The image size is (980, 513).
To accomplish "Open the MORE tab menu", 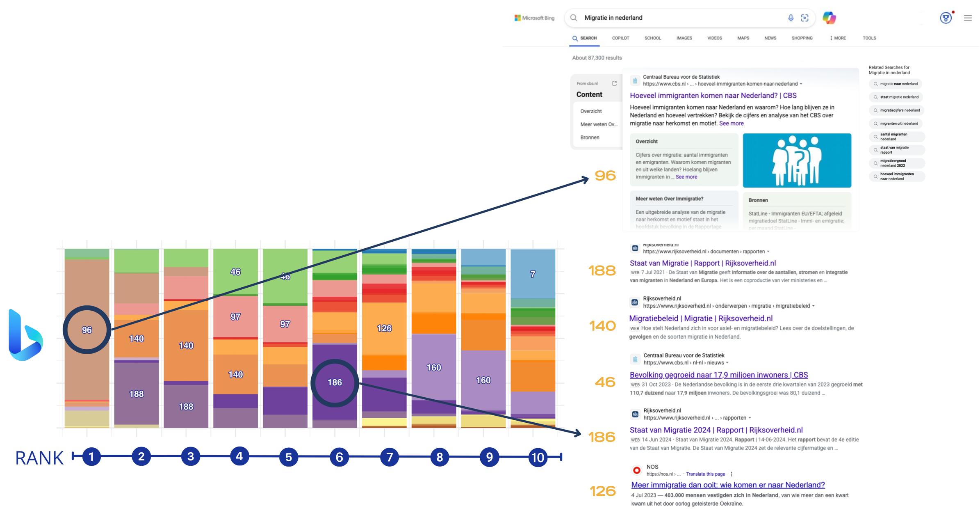I will tap(838, 38).
